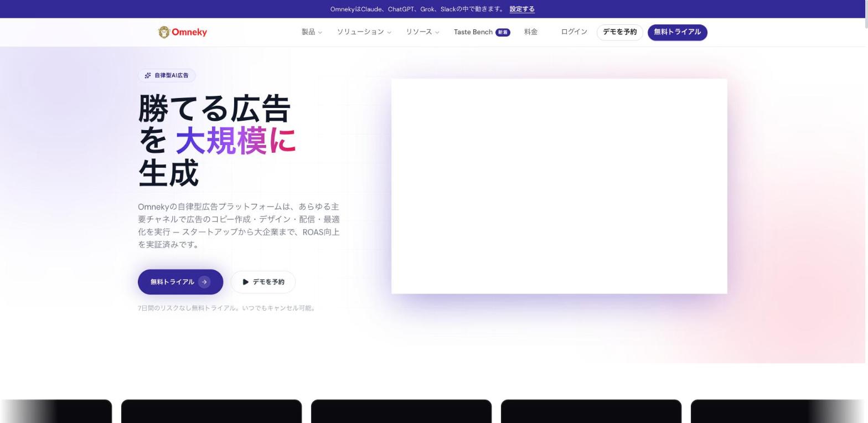868x423 pixels.
Task: Click the sparkle icon in 自律型AI広告 badge
Action: 148,75
